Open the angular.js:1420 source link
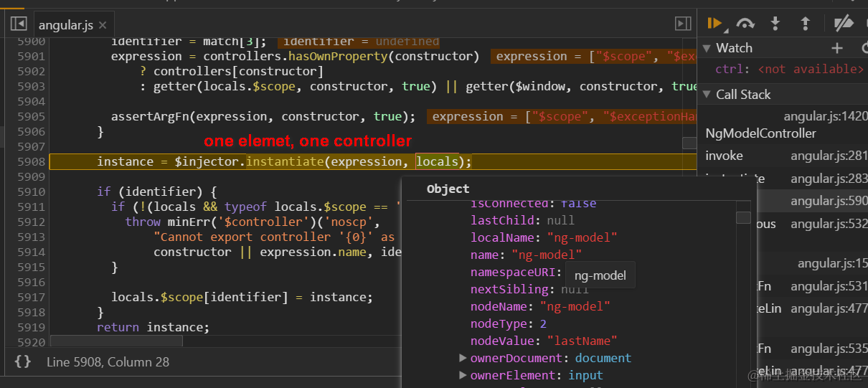Viewport: 868px width, 388px height. [825, 116]
